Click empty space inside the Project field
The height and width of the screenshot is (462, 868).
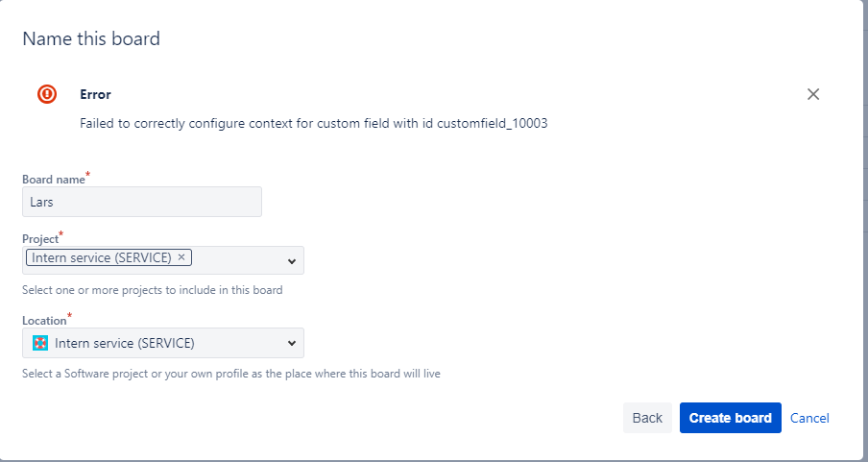(238, 260)
